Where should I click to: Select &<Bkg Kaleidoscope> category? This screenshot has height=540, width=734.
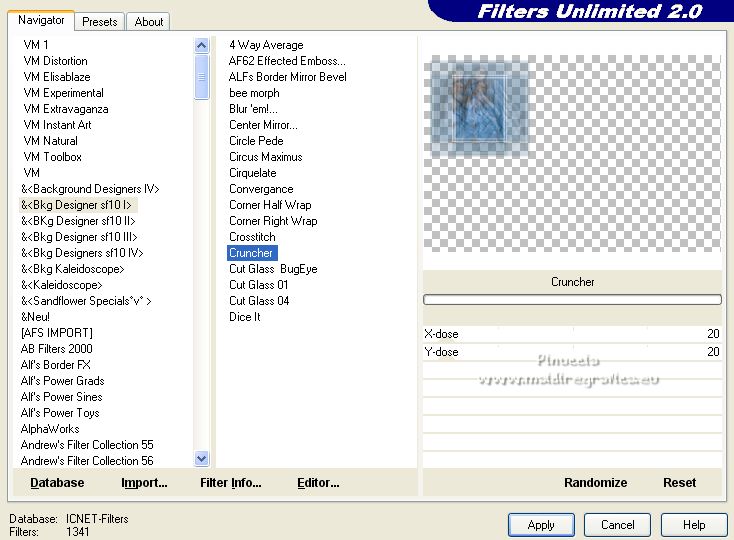[73, 269]
